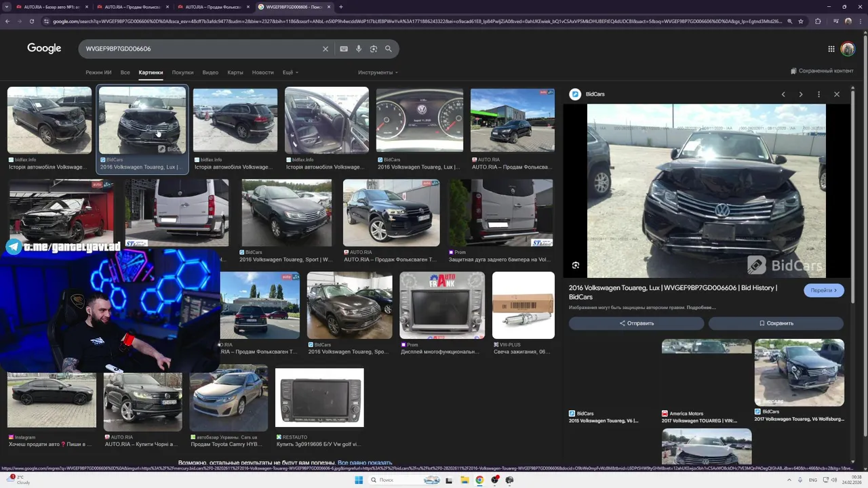The height and width of the screenshot is (488, 868).
Task: Close the BidCars image preview panel
Action: tap(837, 94)
